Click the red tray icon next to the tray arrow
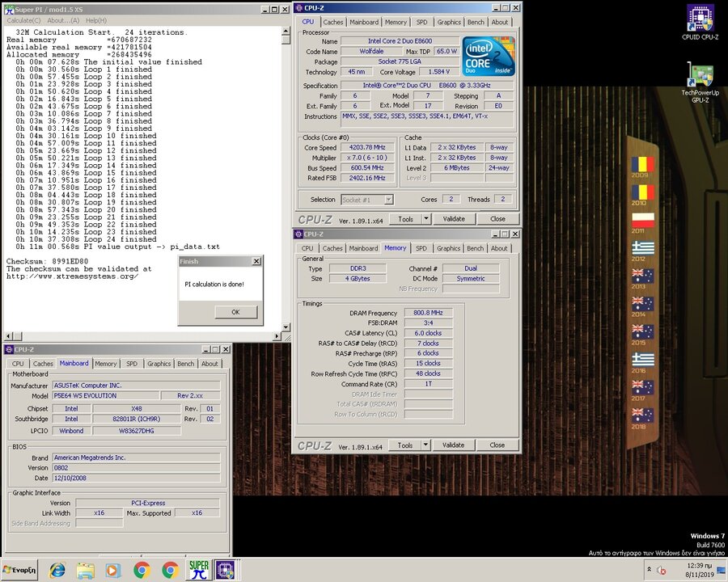 tap(662, 570)
